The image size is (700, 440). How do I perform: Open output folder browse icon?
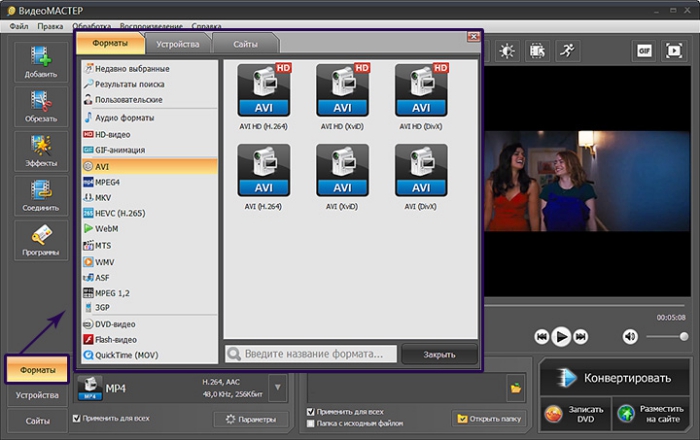[516, 388]
